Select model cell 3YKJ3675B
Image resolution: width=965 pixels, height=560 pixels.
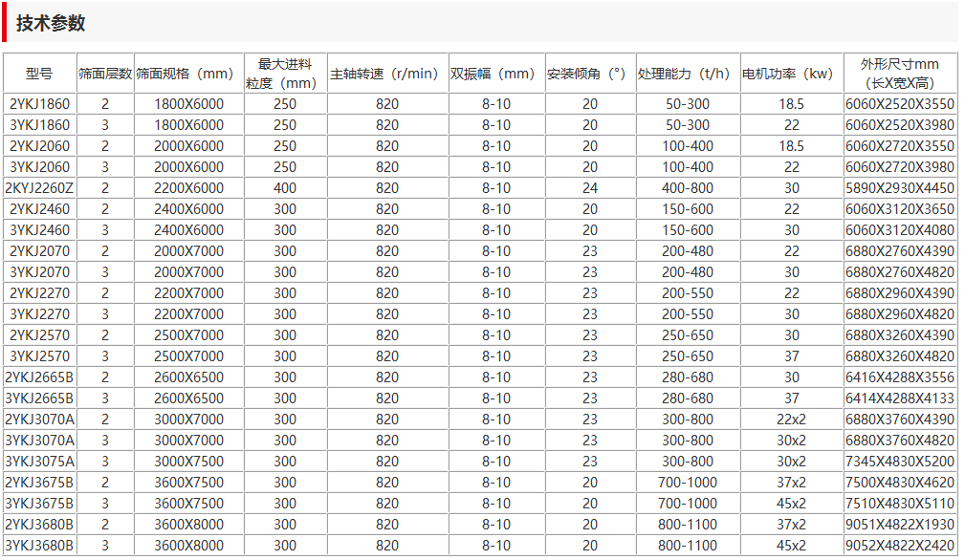[x=39, y=504]
